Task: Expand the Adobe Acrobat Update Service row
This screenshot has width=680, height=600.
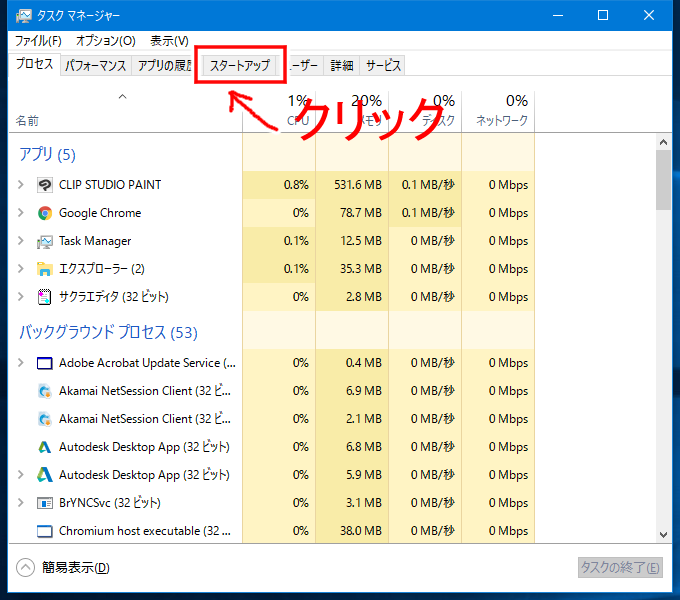Action: point(20,362)
